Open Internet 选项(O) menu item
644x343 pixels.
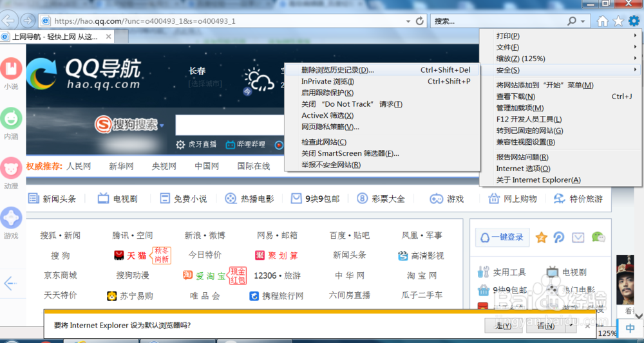coord(560,168)
